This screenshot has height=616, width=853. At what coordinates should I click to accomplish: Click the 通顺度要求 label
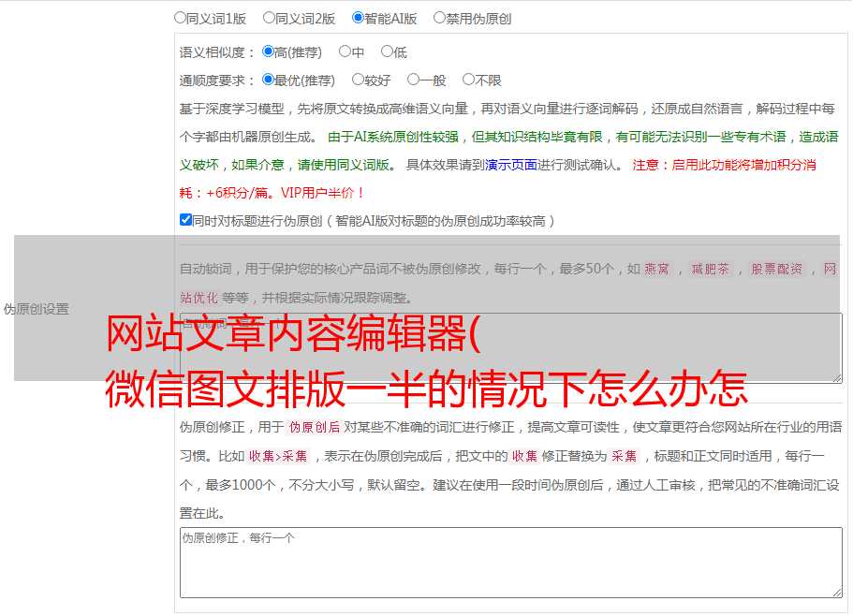(x=217, y=81)
